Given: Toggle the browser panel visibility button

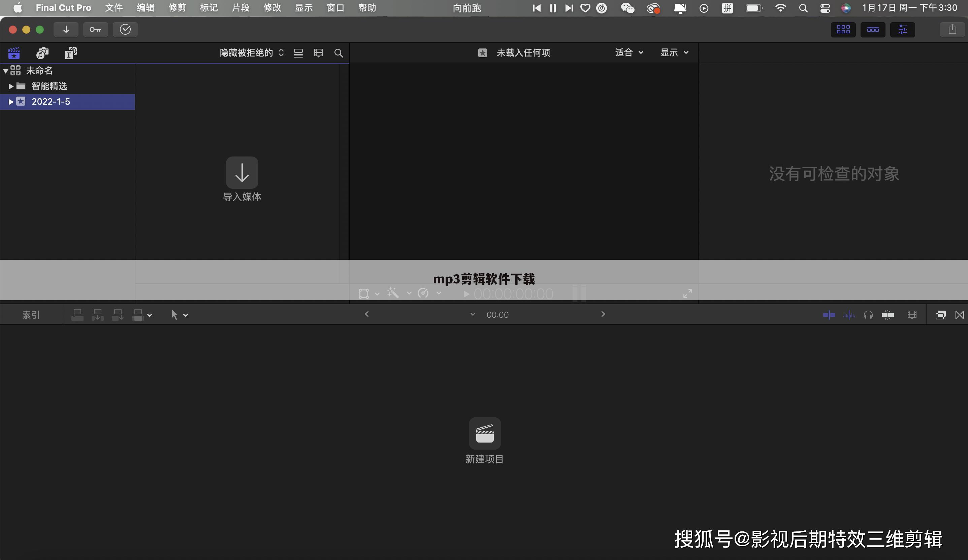Looking at the screenshot, I should (x=843, y=30).
